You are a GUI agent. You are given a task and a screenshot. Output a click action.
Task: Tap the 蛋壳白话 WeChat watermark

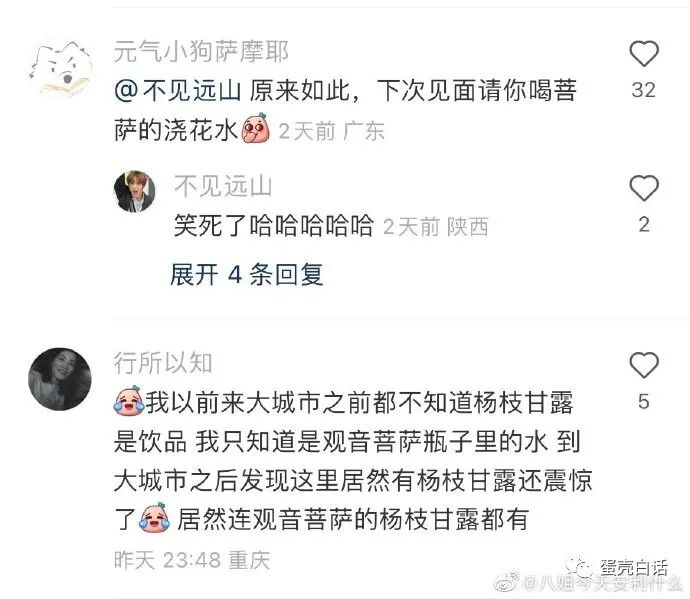tap(617, 567)
